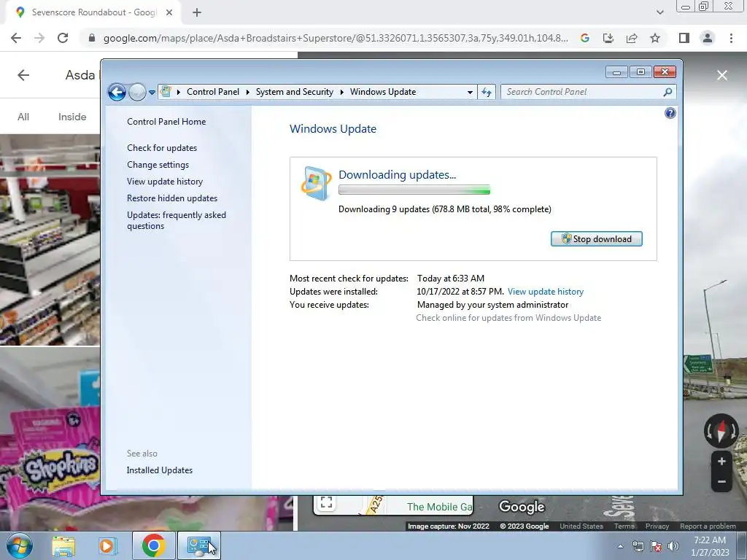Open the blue View update history link beside the install date
Screen dimensions: 747x560
(x=546, y=292)
